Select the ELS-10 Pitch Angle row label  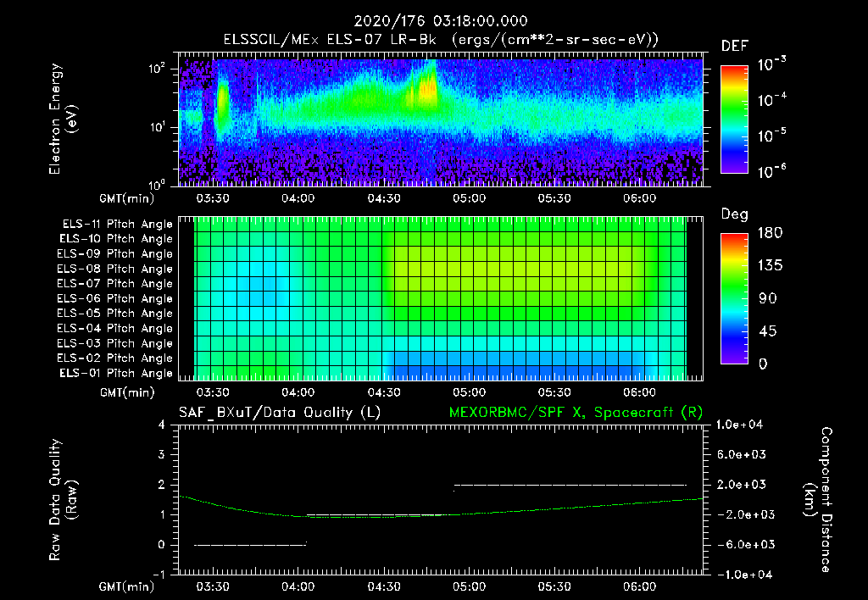coord(116,239)
